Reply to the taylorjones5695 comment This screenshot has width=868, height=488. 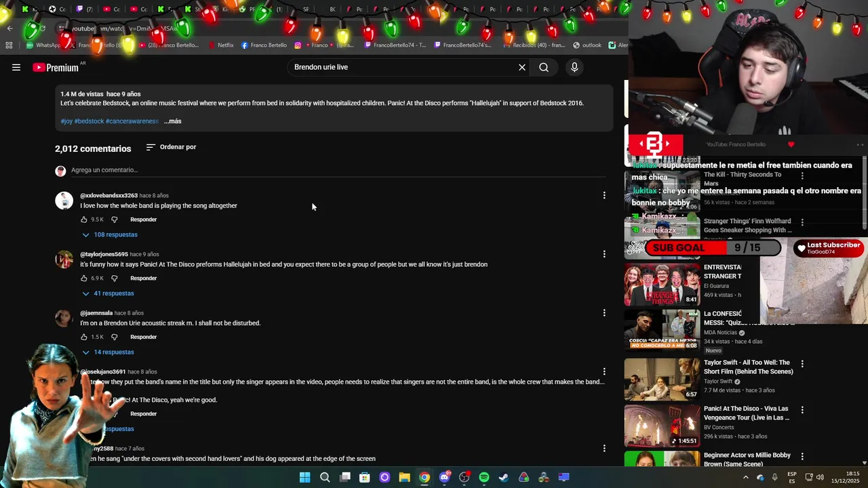point(143,279)
